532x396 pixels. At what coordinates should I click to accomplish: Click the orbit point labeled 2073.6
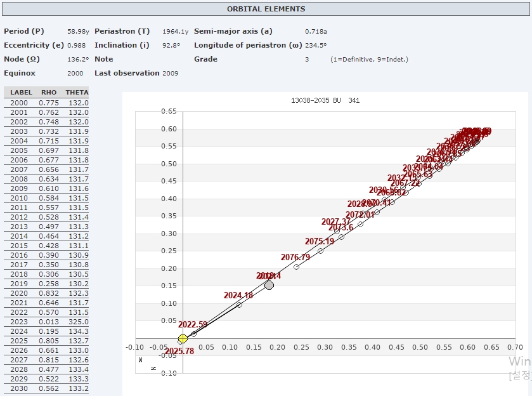pos(341,237)
